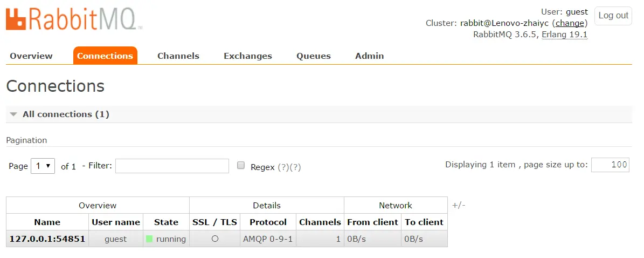Open the Page number dropdown
Screen dimensions: 644x258
pyautogui.click(x=43, y=166)
